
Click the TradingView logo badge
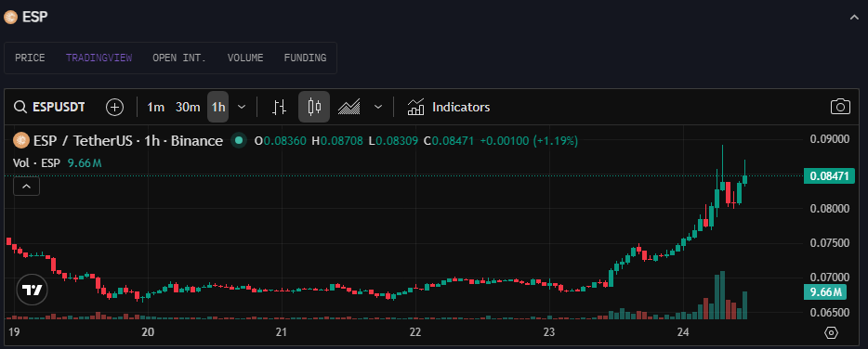coord(33,290)
